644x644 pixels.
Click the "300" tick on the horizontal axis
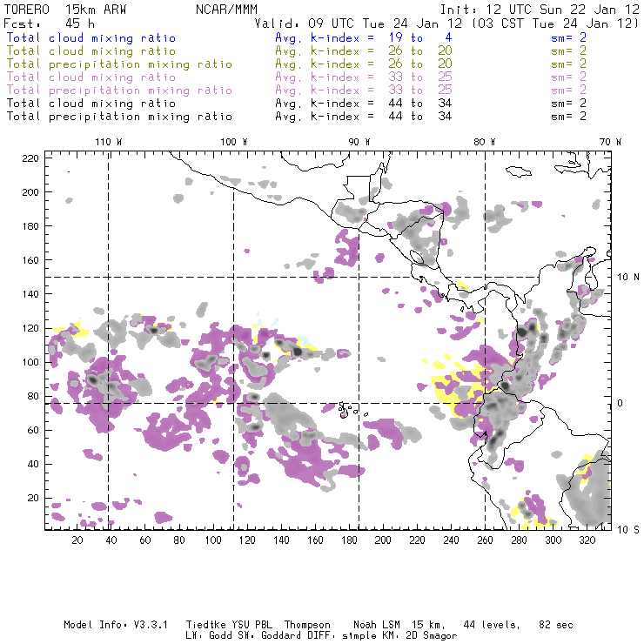553,540
